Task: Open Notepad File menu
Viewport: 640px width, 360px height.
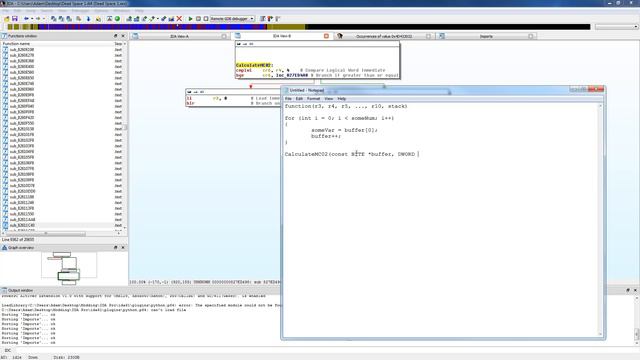Action: (288, 99)
